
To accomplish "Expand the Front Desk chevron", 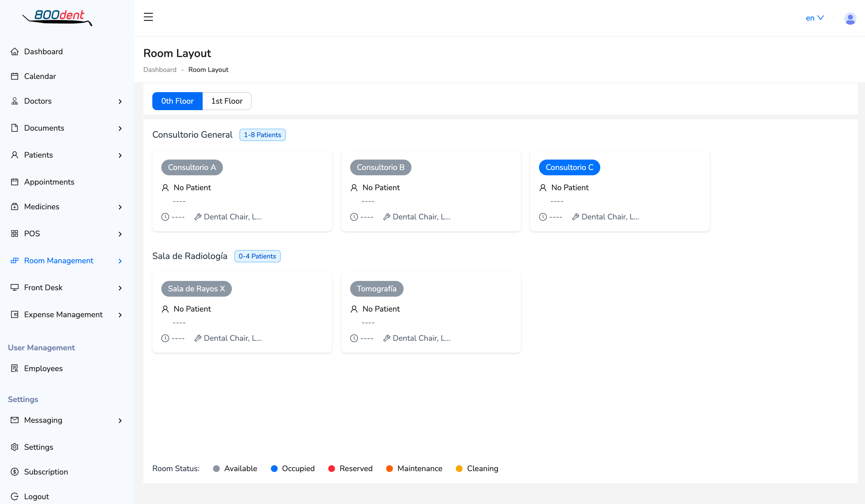I will (x=120, y=288).
